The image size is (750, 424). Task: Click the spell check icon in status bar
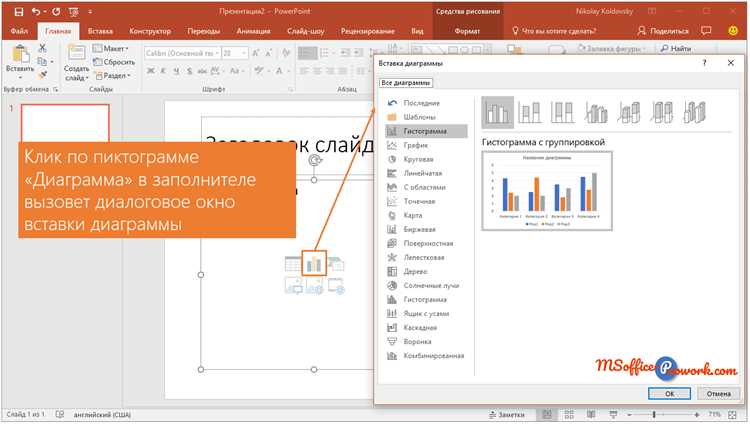coord(60,414)
